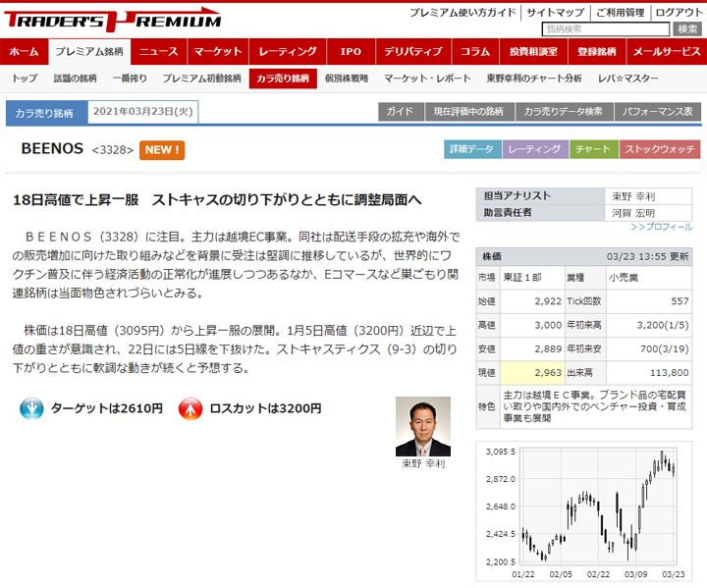Click the ログアウト link
Image resolution: width=707 pixels, height=588 pixels.
680,13
